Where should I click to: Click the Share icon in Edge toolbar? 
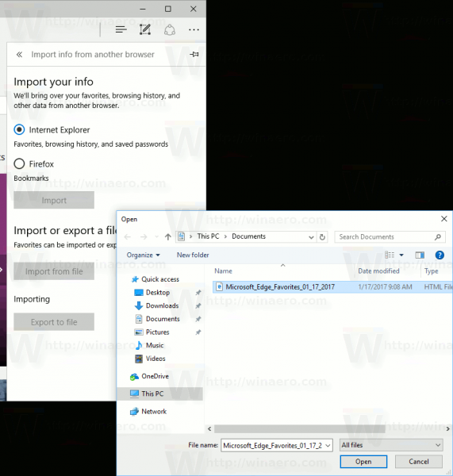(170, 30)
